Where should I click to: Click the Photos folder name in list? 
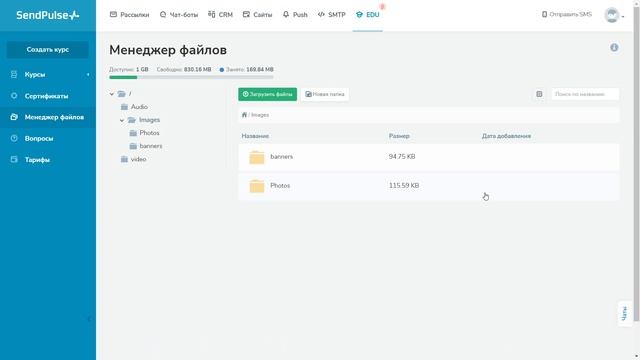(280, 186)
